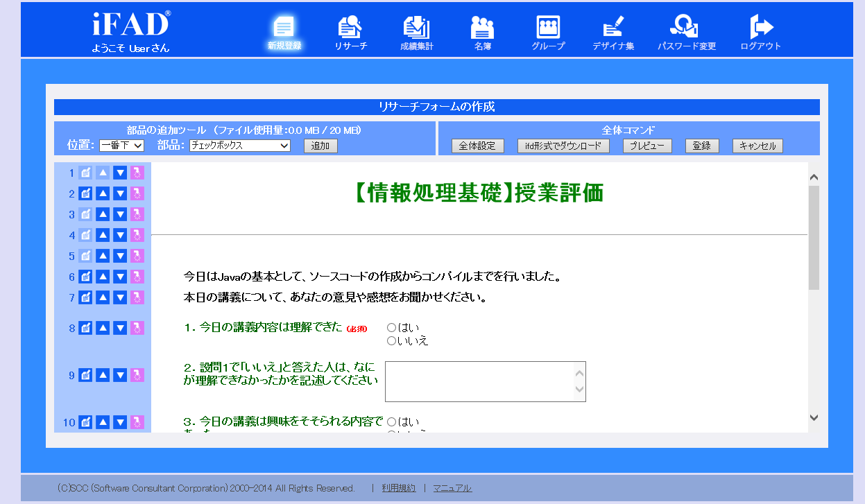Open the グループ page
Image resolution: width=865 pixels, height=504 pixels.
point(548,33)
